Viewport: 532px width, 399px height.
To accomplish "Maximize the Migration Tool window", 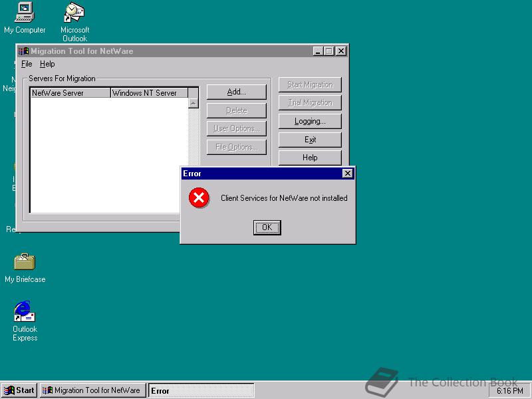I will 329,51.
